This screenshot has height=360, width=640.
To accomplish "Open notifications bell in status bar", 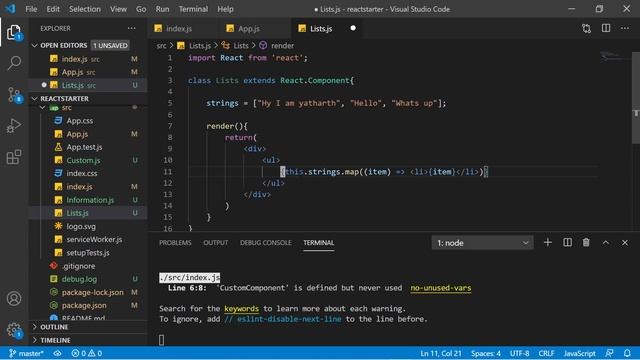I will coord(627,353).
